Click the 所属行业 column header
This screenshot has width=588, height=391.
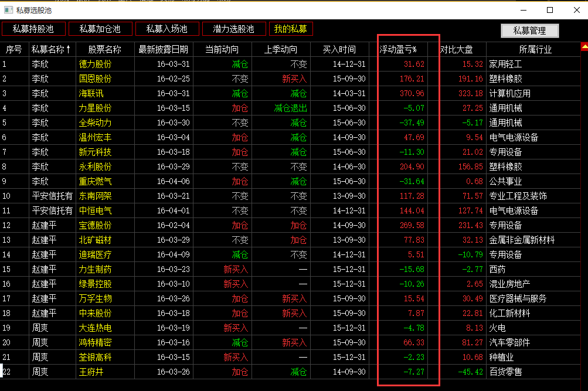pyautogui.click(x=535, y=50)
